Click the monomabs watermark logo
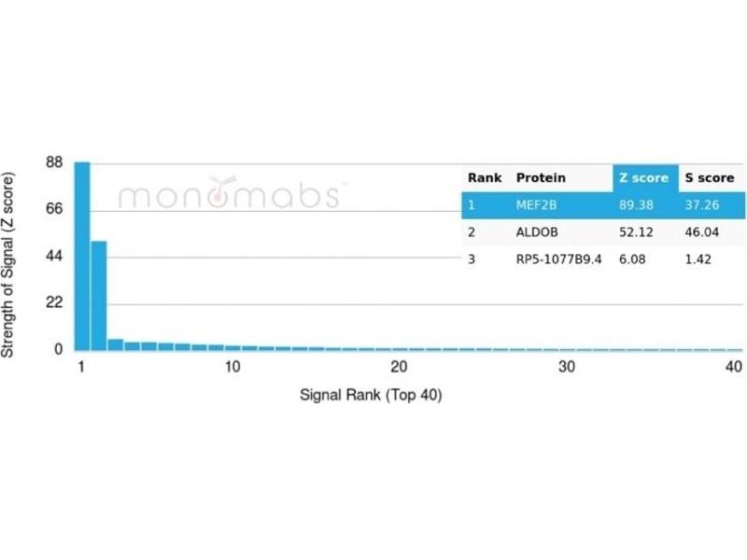The width and height of the screenshot is (747, 560). coord(230,195)
